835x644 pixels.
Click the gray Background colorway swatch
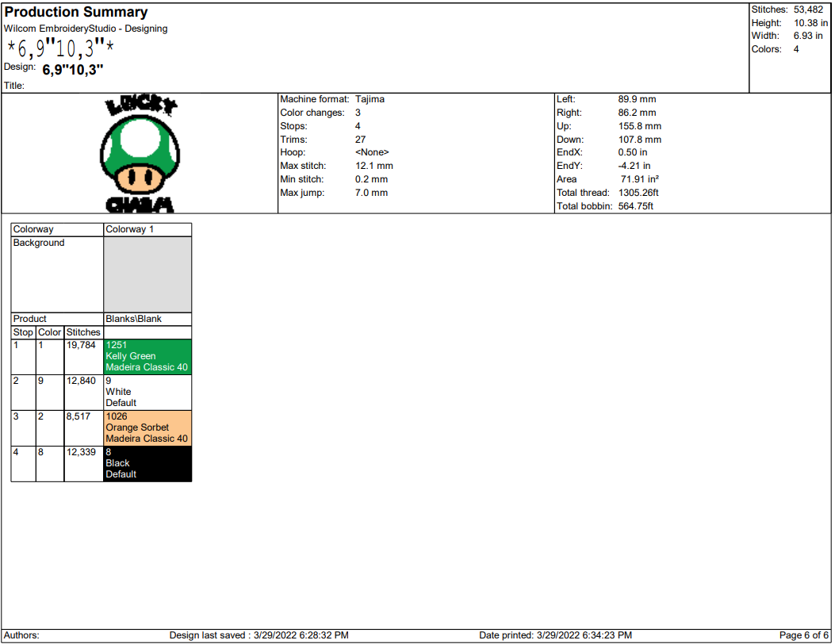[x=147, y=274]
